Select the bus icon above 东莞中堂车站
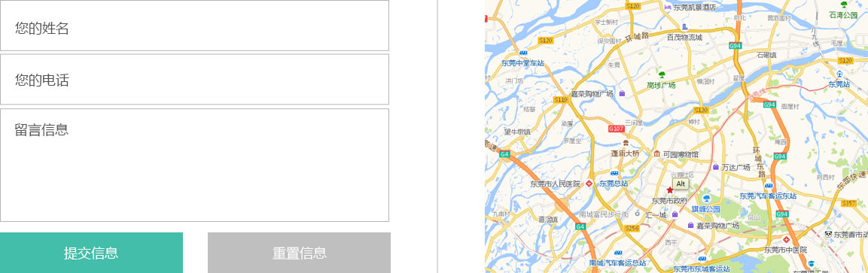The width and height of the screenshot is (868, 273). tap(523, 53)
